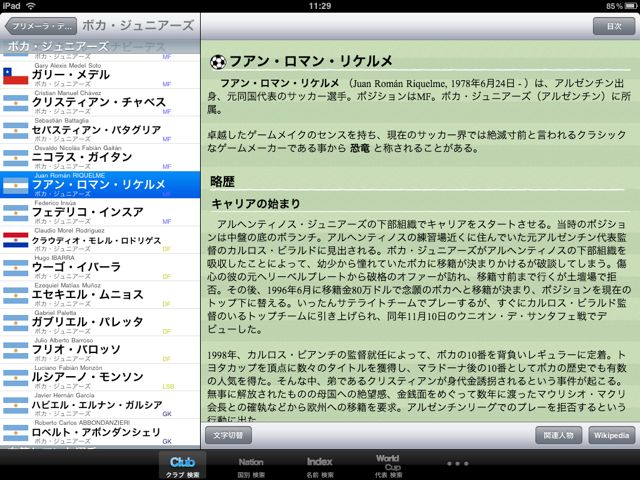Viewport: 640px width, 480px height.
Task: Tap Argentina flag next to ハビエル・エルナン・ガルシア
Action: click(16, 405)
